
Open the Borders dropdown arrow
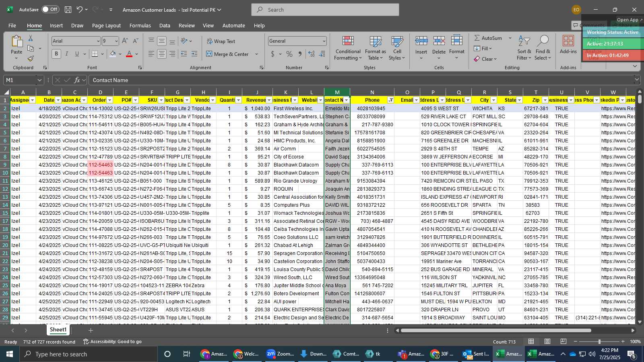[102, 54]
